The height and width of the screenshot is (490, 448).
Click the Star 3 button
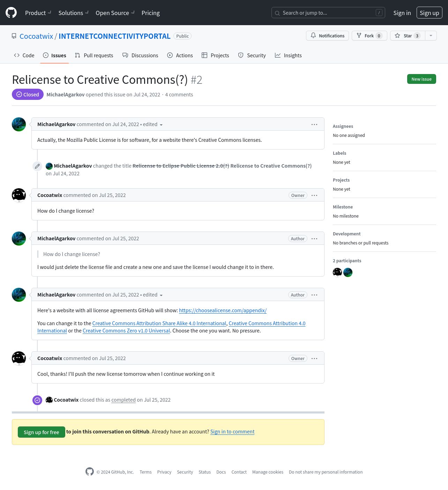pyautogui.click(x=408, y=36)
